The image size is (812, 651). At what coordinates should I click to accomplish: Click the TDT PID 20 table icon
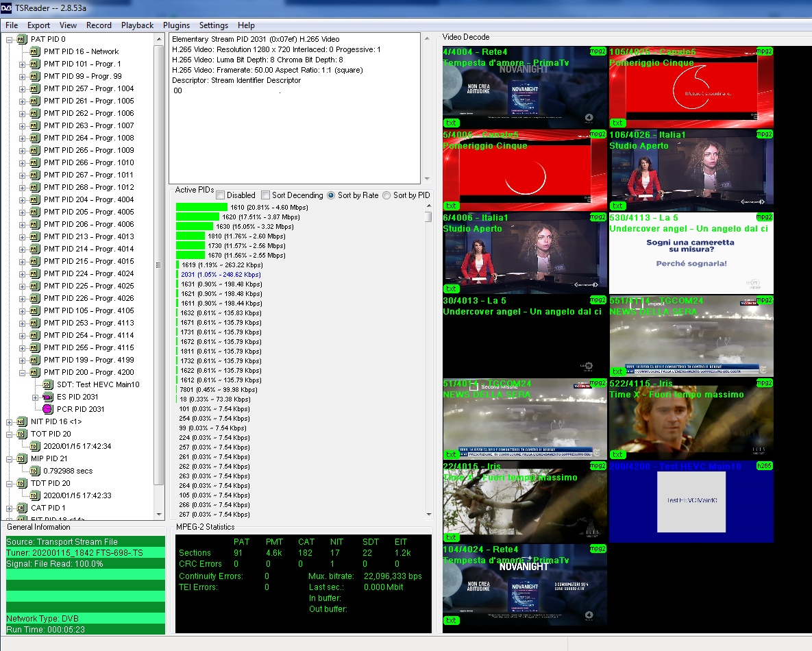point(21,483)
